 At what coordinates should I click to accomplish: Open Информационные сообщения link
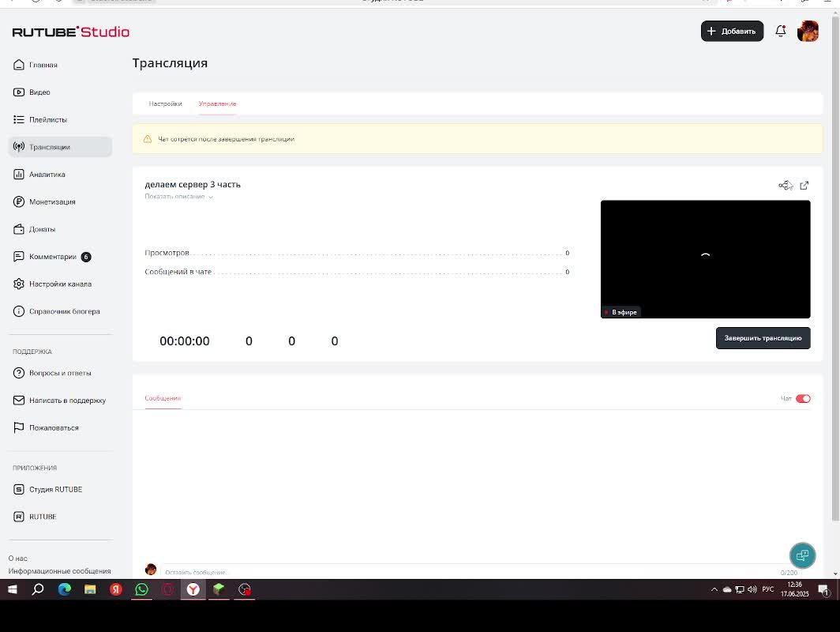click(x=59, y=571)
